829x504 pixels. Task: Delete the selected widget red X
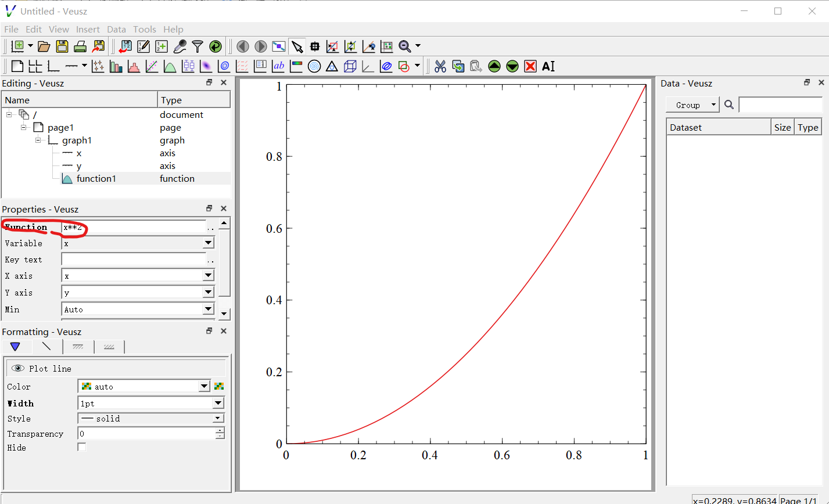pos(530,66)
